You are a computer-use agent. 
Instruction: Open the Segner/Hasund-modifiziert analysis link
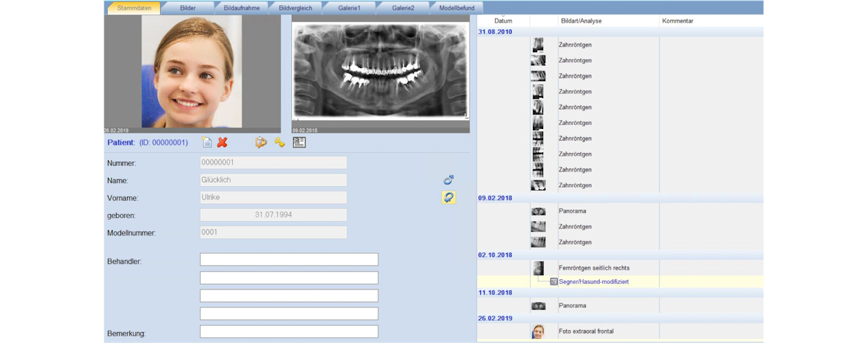(x=593, y=282)
